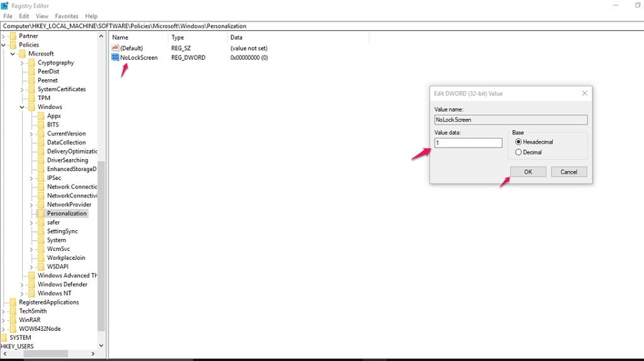
Task: Expand the safer tree node
Action: tap(32, 223)
